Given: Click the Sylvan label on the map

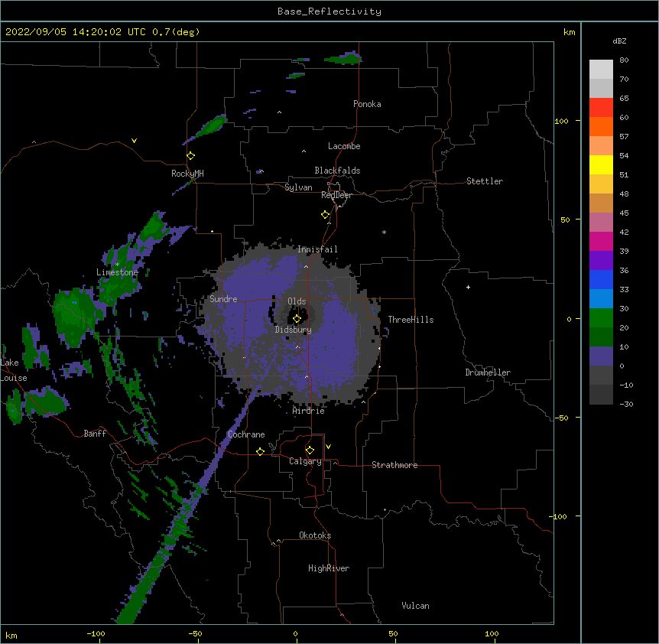Looking at the screenshot, I should (298, 187).
